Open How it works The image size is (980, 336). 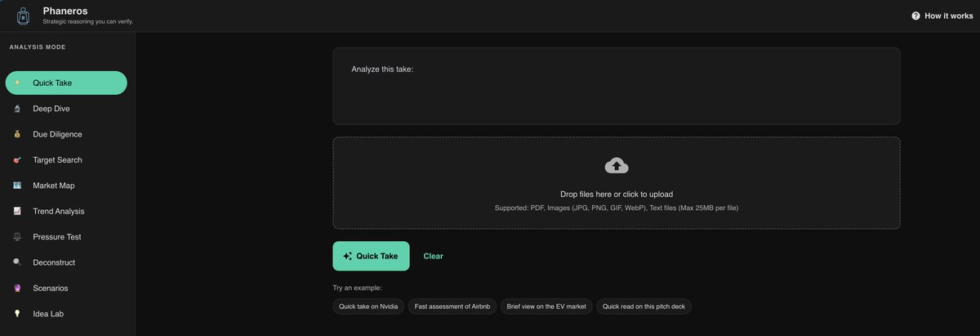(x=942, y=16)
